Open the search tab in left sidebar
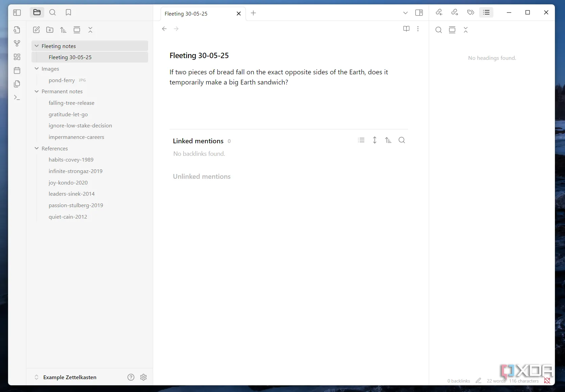The width and height of the screenshot is (565, 392). 52,13
